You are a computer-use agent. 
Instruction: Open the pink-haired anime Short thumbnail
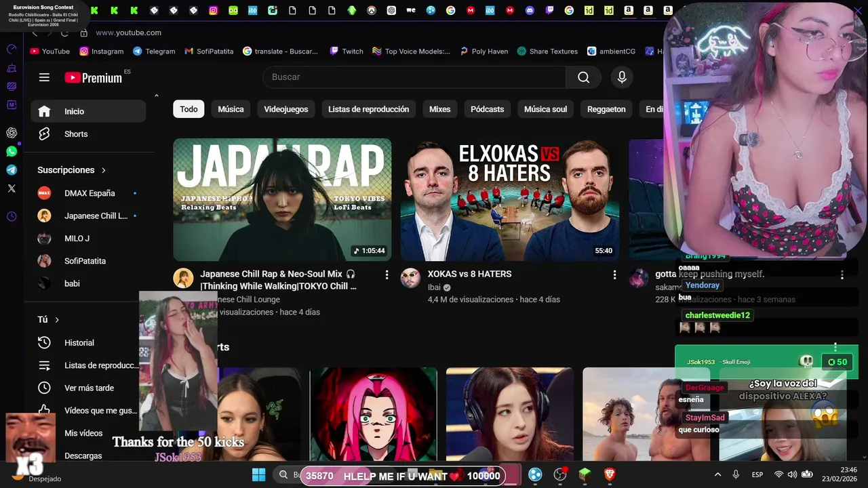374,415
